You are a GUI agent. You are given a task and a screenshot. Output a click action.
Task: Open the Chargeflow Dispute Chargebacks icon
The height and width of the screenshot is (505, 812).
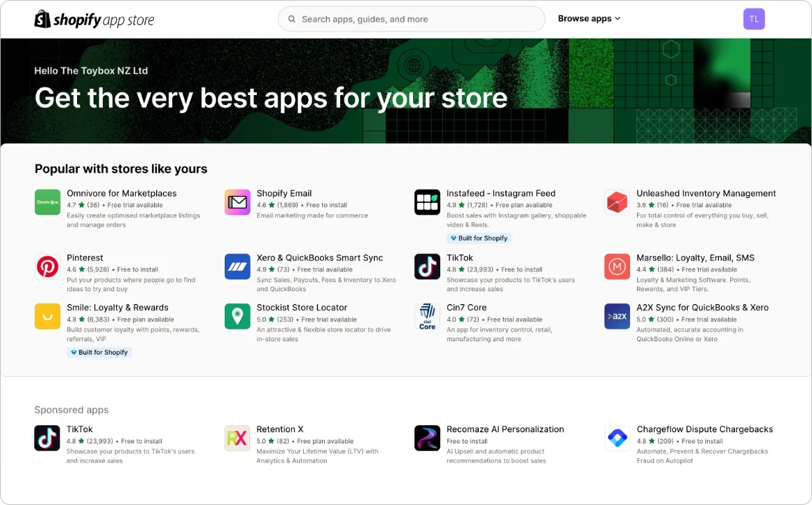click(x=617, y=439)
